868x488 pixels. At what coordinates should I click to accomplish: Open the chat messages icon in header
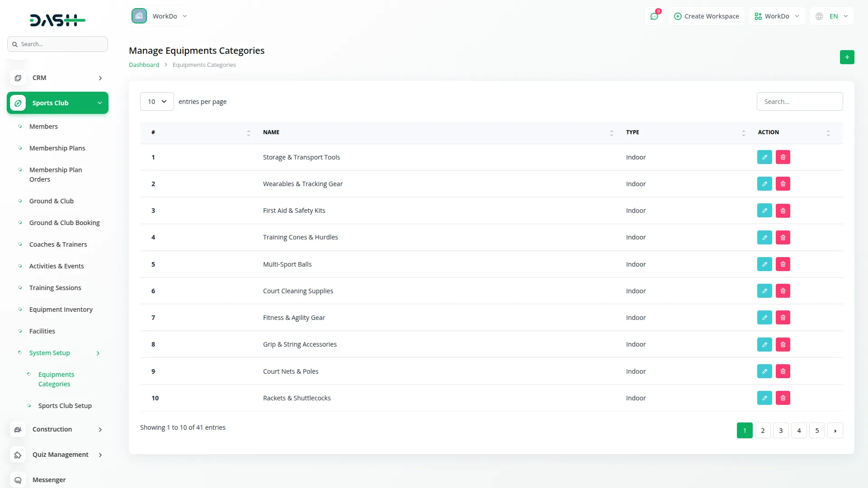coord(654,16)
